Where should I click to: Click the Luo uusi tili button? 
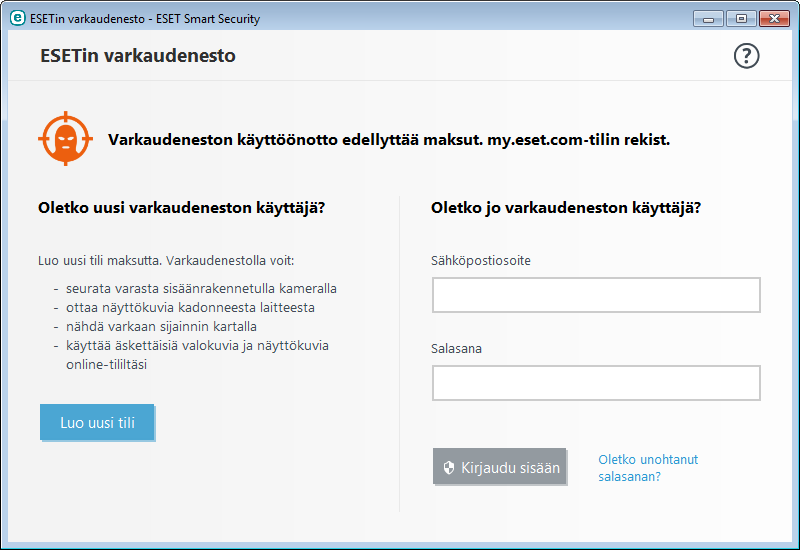click(97, 422)
